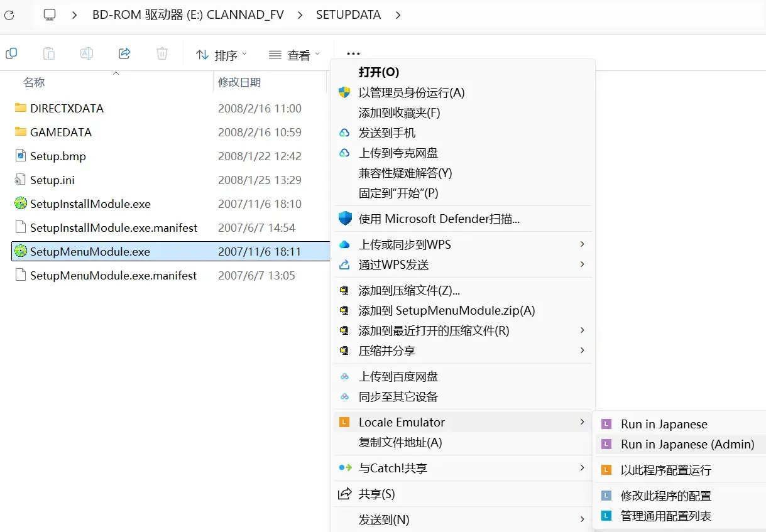766x532 pixels.
Task: Click BD-ROM 驱动器 (E:) CLANNAD_FV breadcrumb
Action: click(188, 14)
